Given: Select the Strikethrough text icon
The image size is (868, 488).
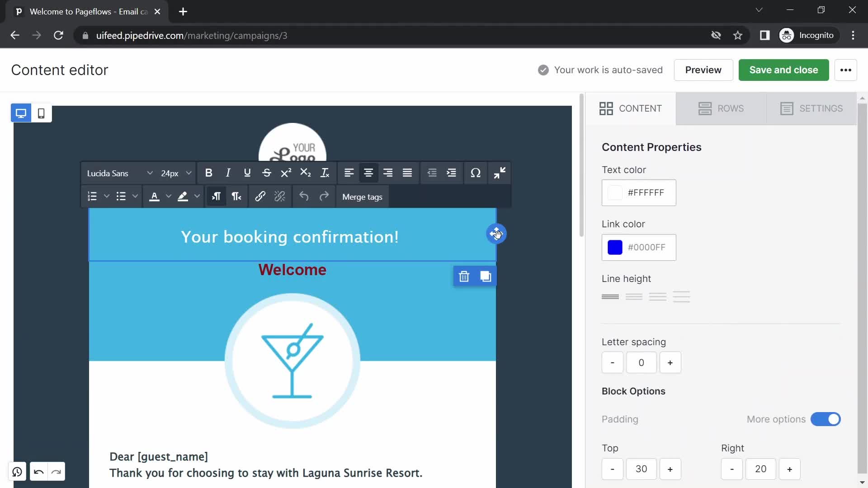Looking at the screenshot, I should (x=266, y=173).
